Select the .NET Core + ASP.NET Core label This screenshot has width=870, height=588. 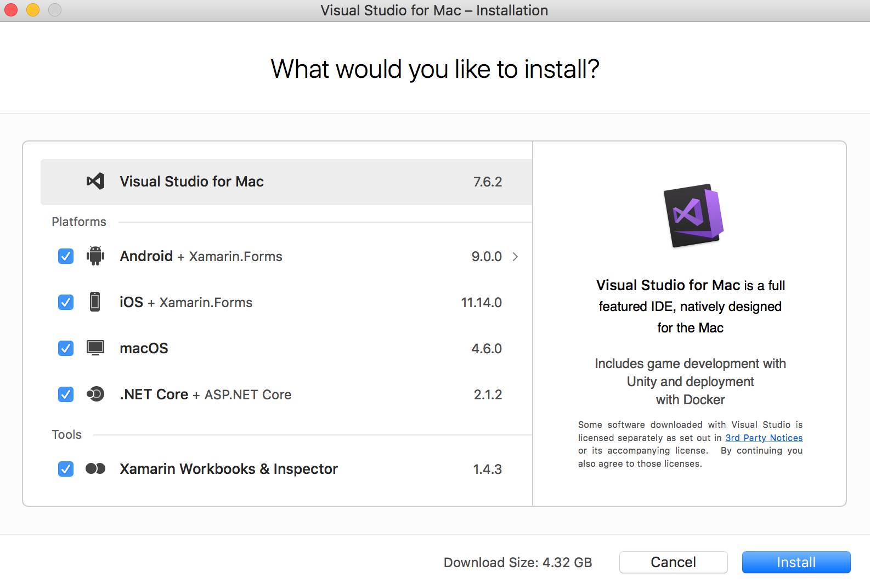pyautogui.click(x=205, y=394)
